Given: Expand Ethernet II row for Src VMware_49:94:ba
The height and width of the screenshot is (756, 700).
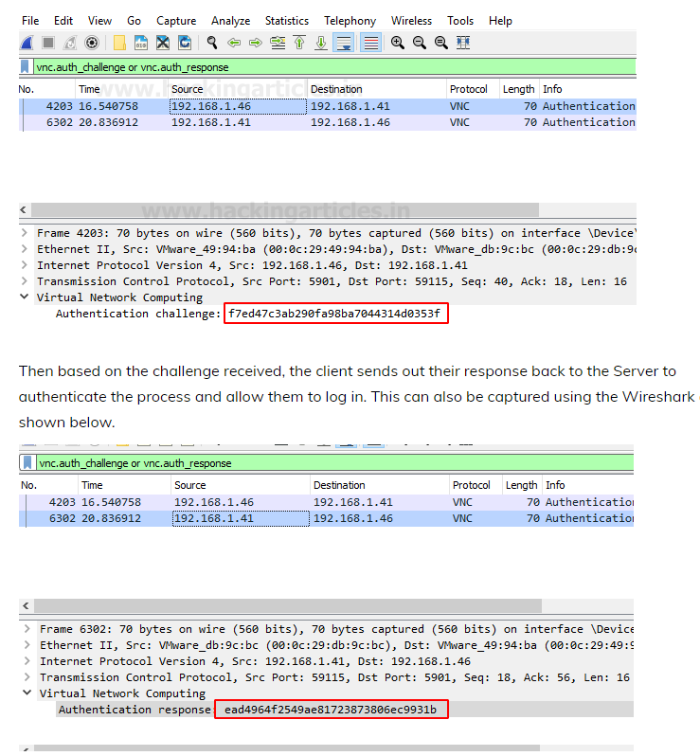Looking at the screenshot, I should (x=24, y=249).
